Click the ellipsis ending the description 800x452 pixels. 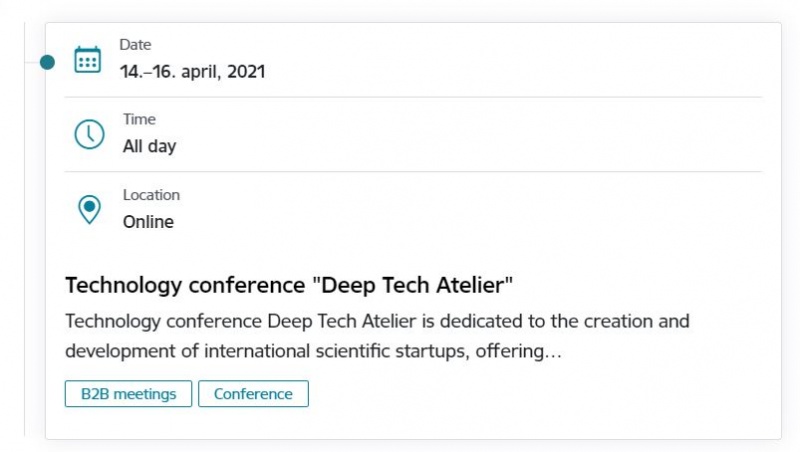553,351
